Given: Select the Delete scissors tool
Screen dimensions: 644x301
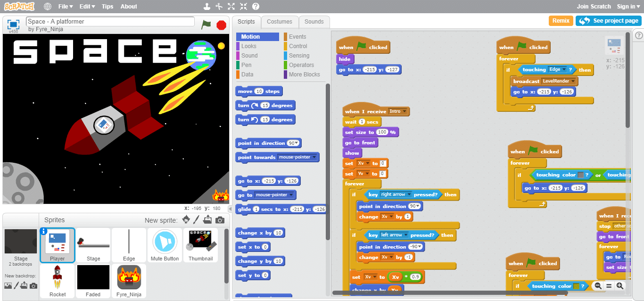Looking at the screenshot, I should [x=219, y=7].
